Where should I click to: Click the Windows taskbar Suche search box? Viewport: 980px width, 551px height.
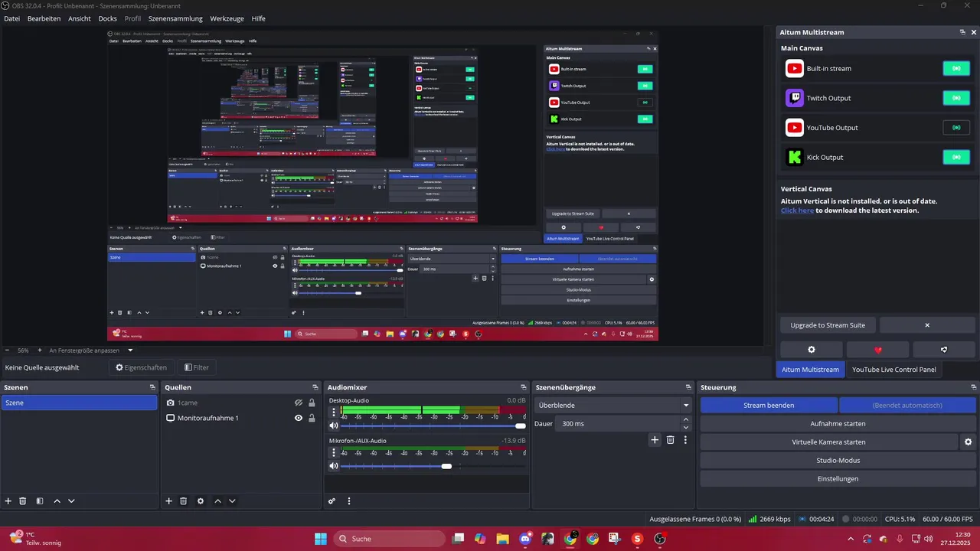pyautogui.click(x=388, y=539)
